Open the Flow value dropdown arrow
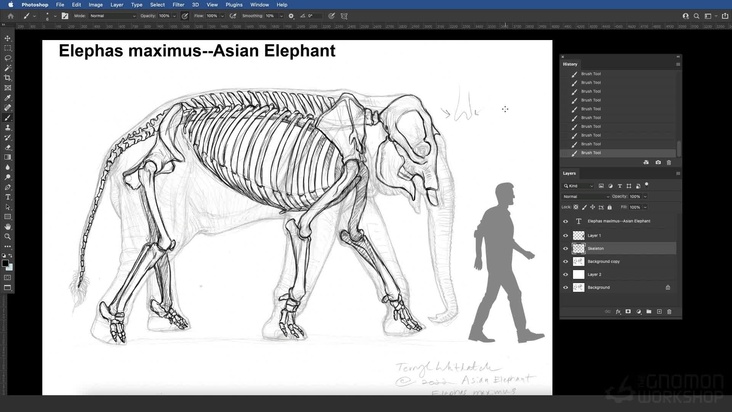 coord(222,16)
